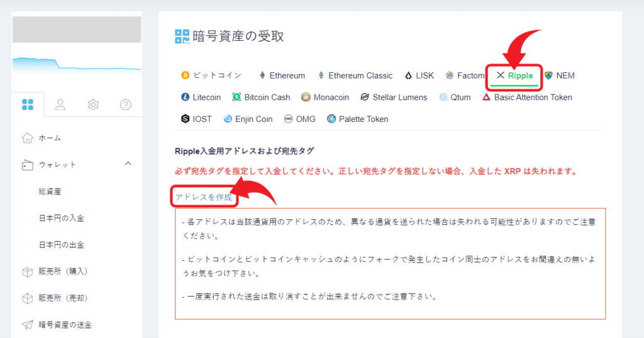644x338 pixels.
Task: Click the Ethereum diamond icon
Action: 262,75
